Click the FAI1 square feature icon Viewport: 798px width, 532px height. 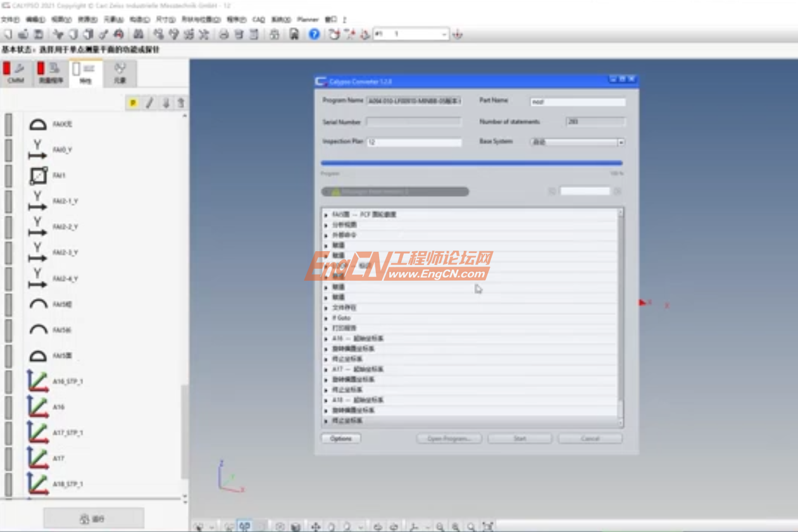click(39, 175)
